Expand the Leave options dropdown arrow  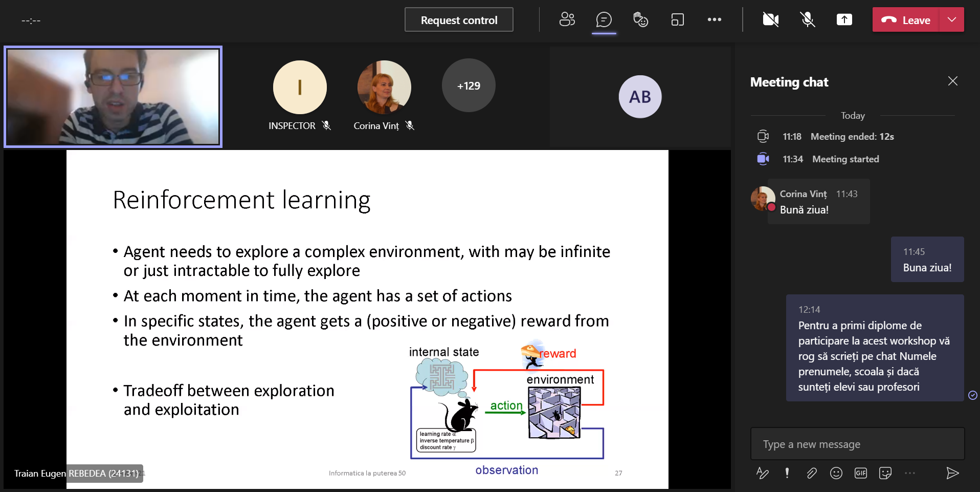[951, 20]
